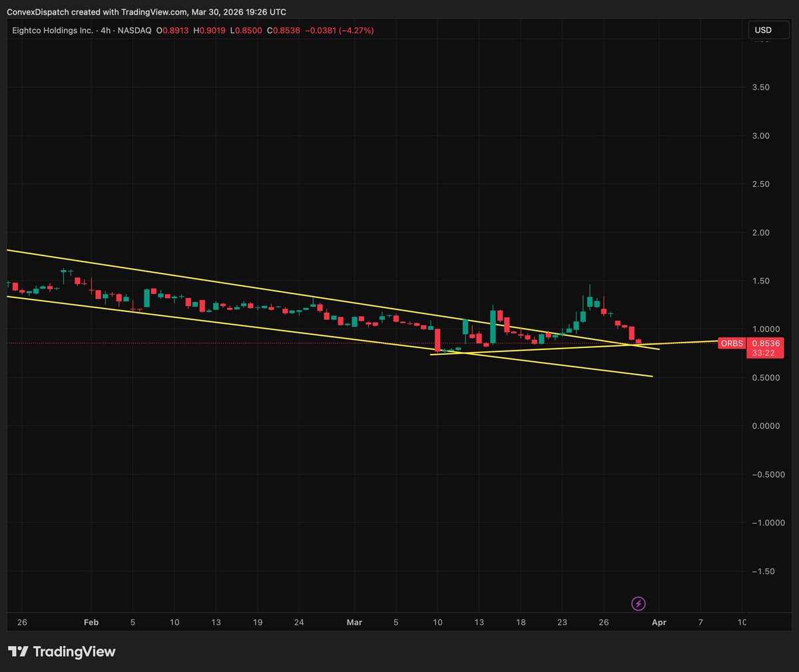The width and height of the screenshot is (799, 672).
Task: Click the 23 date label on time axis
Action: pos(562,623)
